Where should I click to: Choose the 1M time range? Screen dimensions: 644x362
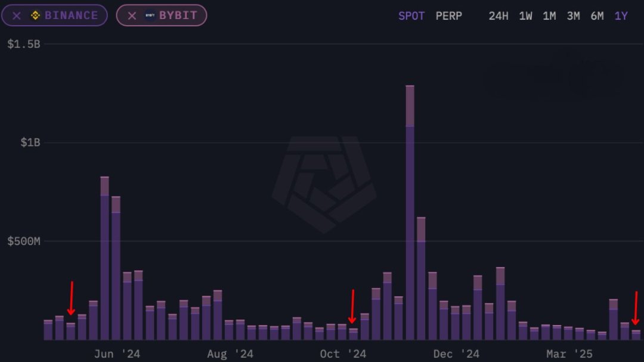[549, 16]
